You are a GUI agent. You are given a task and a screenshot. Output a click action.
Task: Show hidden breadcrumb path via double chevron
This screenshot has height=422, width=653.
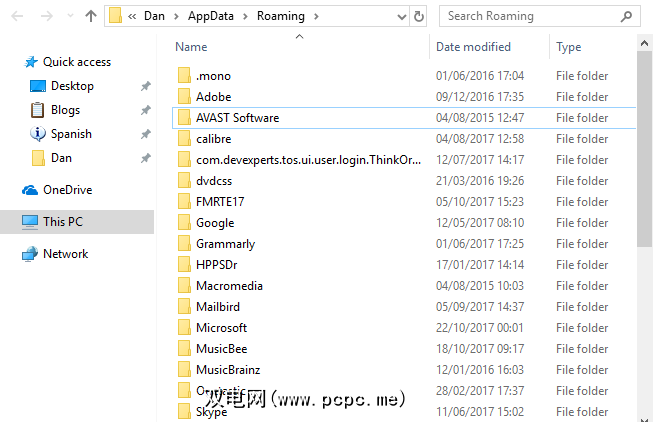click(x=132, y=17)
